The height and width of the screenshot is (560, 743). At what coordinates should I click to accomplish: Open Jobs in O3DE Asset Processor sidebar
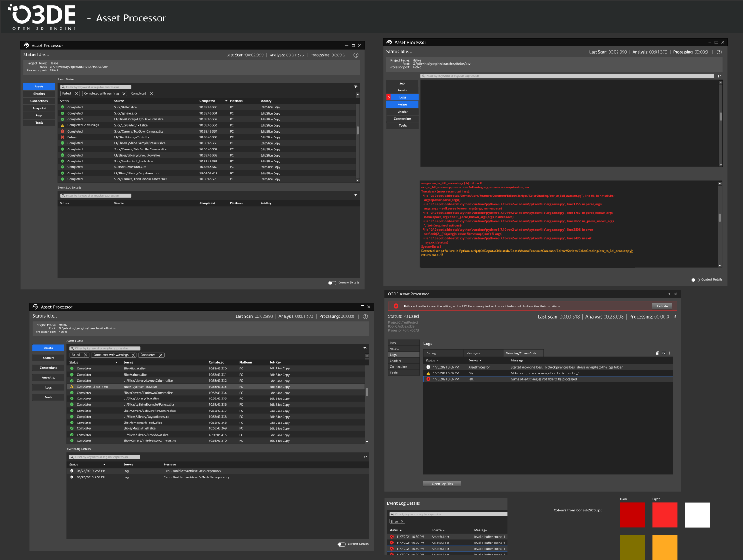(x=404, y=343)
